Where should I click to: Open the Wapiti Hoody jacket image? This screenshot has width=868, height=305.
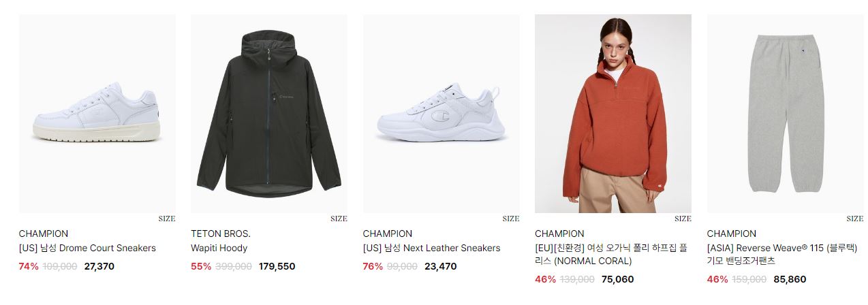point(269,114)
